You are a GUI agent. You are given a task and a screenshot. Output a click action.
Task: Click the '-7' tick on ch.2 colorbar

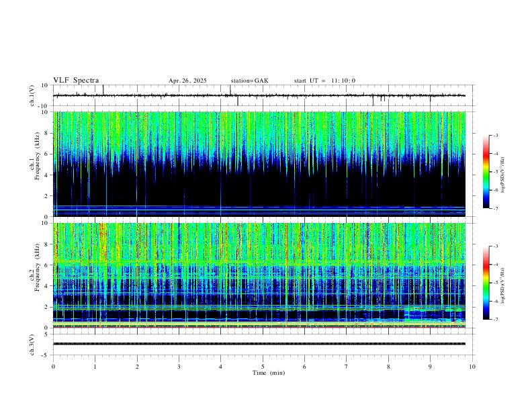(495, 320)
